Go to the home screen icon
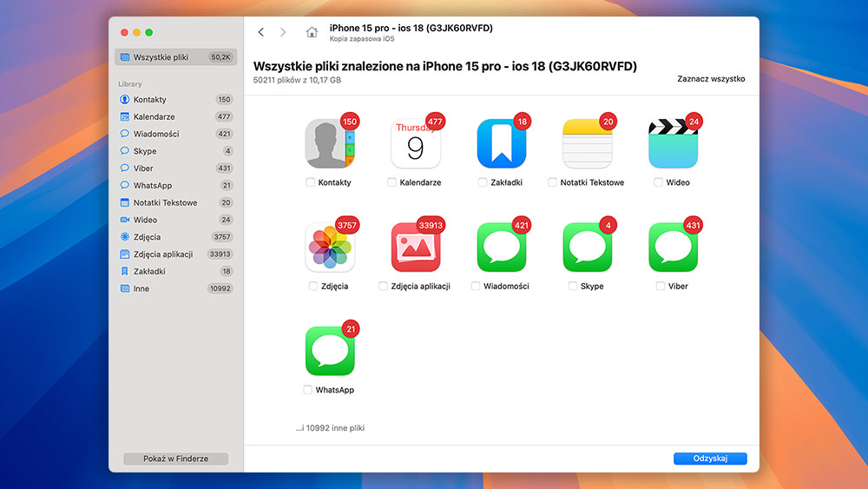Image resolution: width=868 pixels, height=489 pixels. [x=312, y=32]
